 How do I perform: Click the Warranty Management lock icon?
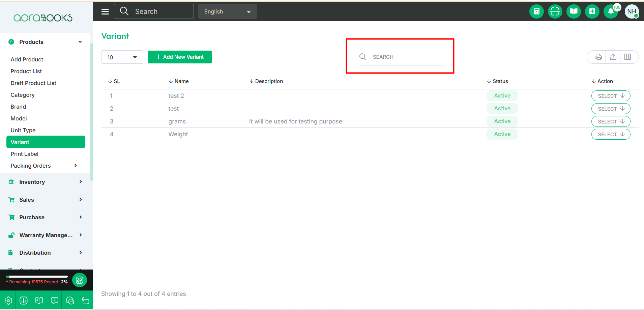(11, 235)
